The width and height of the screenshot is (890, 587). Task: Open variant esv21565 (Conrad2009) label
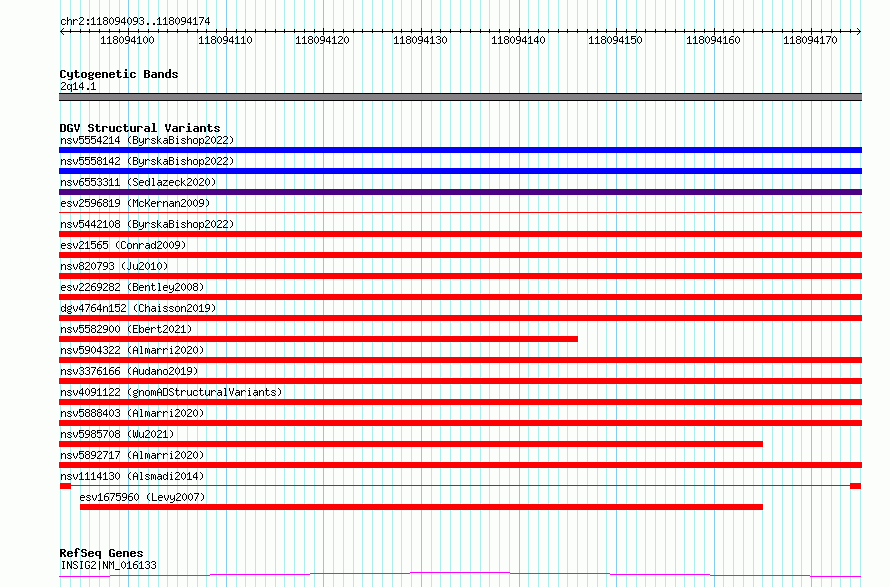tap(123, 245)
